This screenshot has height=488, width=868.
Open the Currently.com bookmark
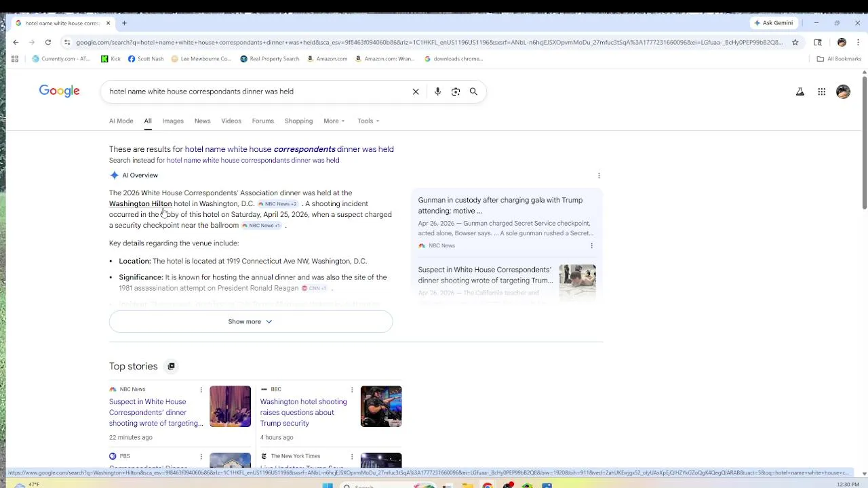tap(61, 59)
